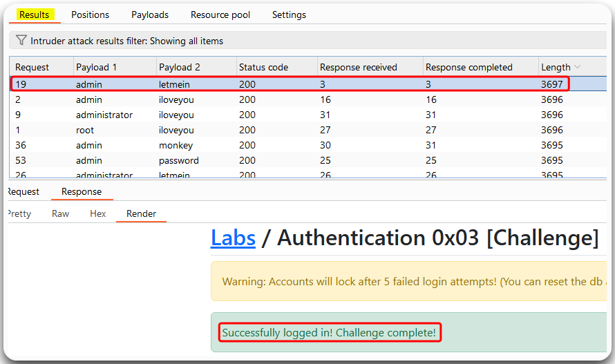
Task: Click the Response received column header
Action: pyautogui.click(x=358, y=67)
